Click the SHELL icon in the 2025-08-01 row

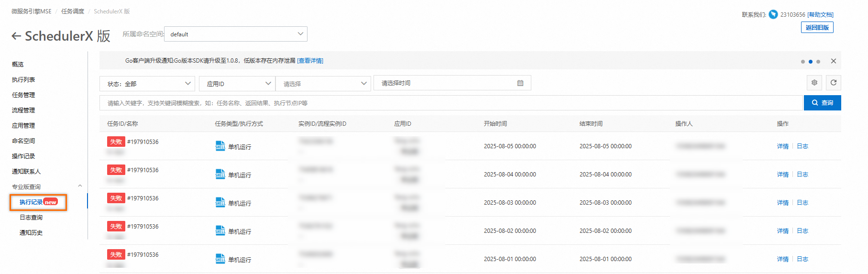tap(220, 259)
